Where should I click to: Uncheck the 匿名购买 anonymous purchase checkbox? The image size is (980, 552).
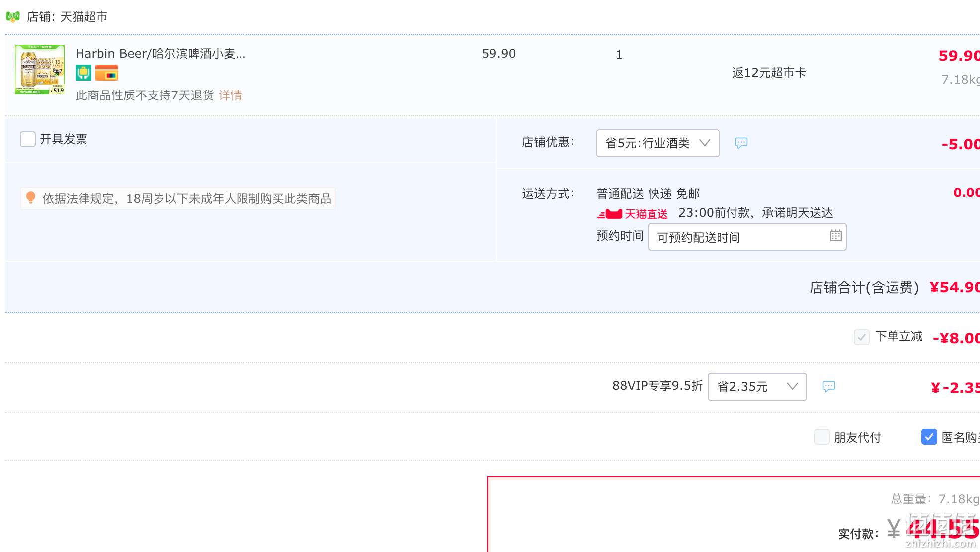click(929, 437)
